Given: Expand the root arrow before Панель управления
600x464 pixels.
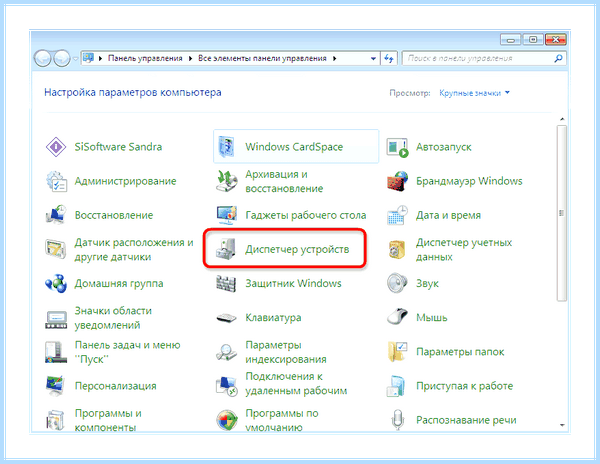Looking at the screenshot, I should point(100,59).
